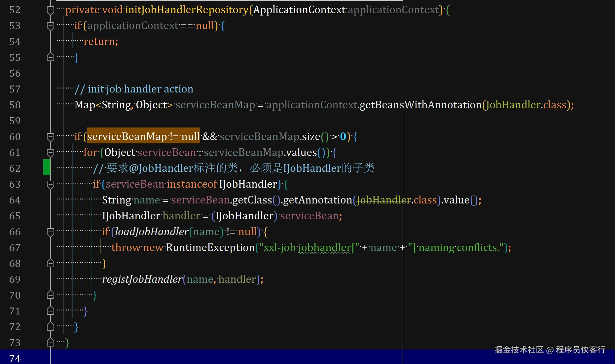Image resolution: width=615 pixels, height=364 pixels.
Task: Click the RuntimeException class name on line 67
Action: (x=210, y=248)
